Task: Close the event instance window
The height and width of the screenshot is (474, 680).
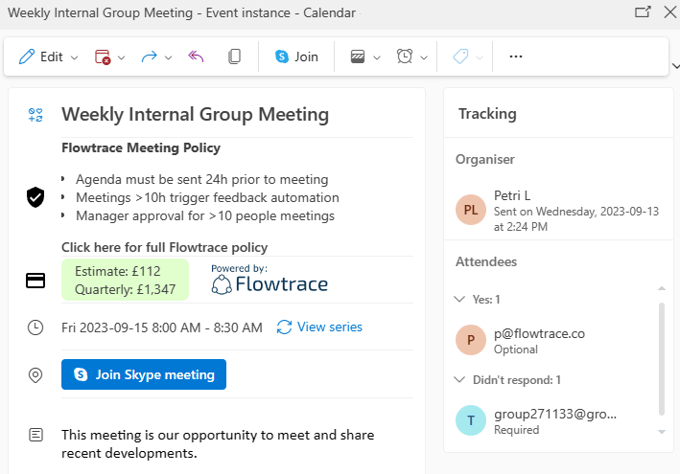Action: 670,12
